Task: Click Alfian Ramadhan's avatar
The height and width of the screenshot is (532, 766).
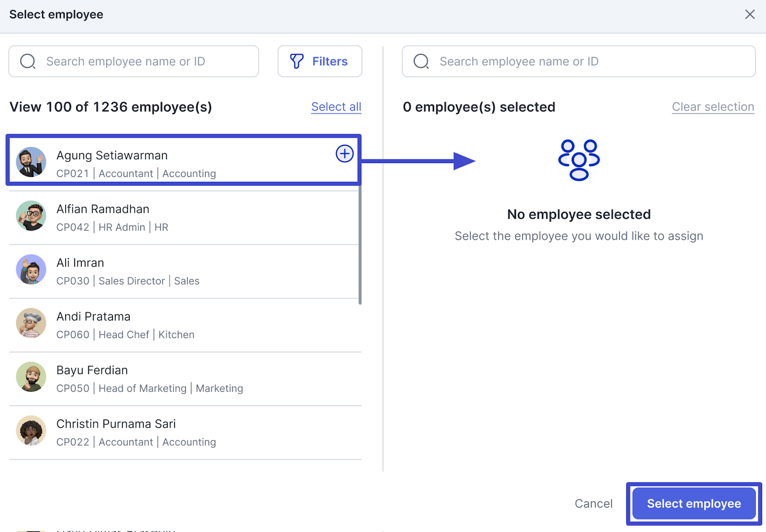Action: click(x=31, y=216)
